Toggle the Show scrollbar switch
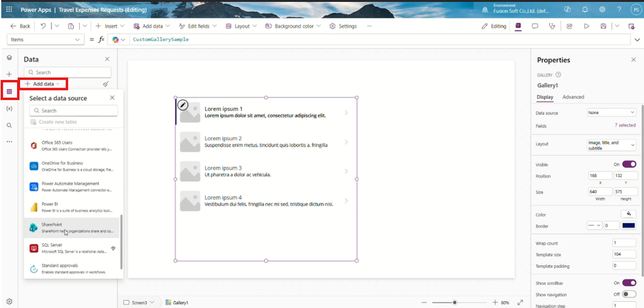Image resolution: width=644 pixels, height=308 pixels. click(629, 283)
